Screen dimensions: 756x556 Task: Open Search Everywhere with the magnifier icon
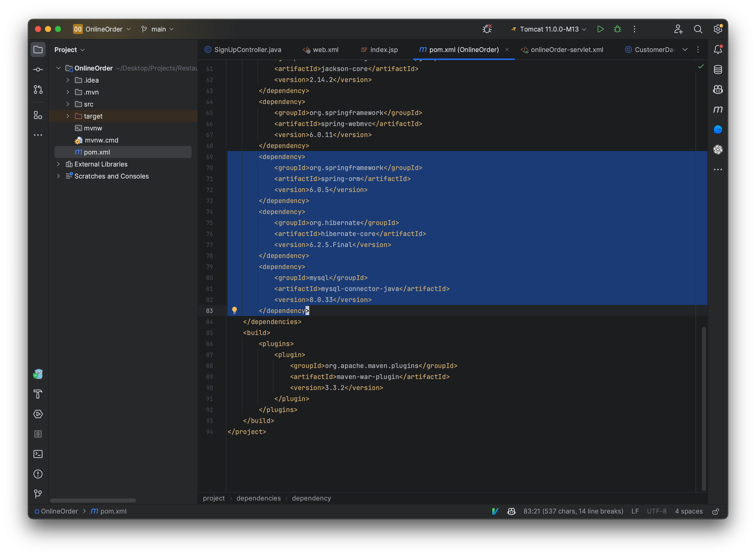coord(698,29)
